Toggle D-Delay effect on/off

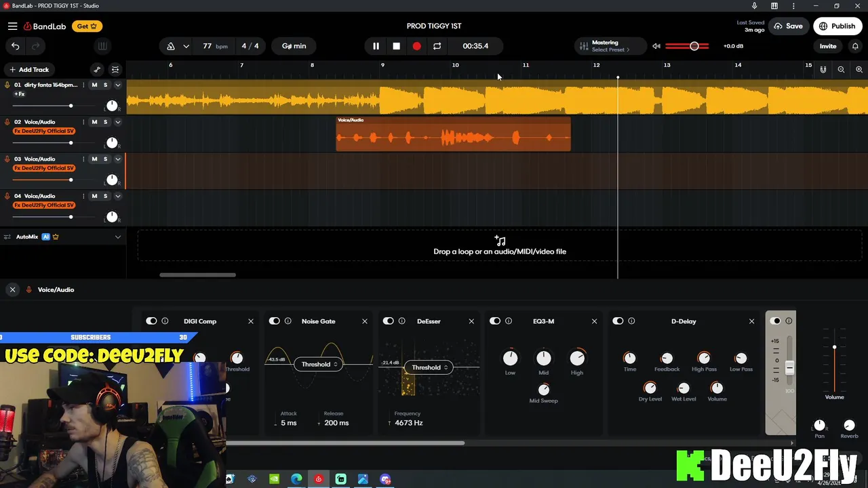coord(618,321)
